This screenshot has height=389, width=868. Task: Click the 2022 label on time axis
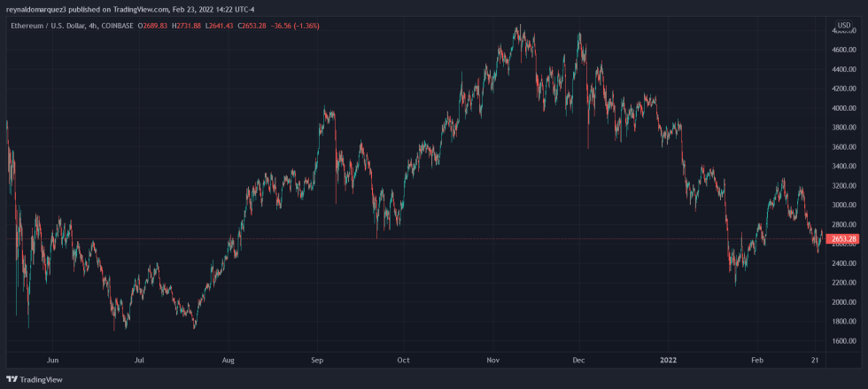click(x=670, y=360)
